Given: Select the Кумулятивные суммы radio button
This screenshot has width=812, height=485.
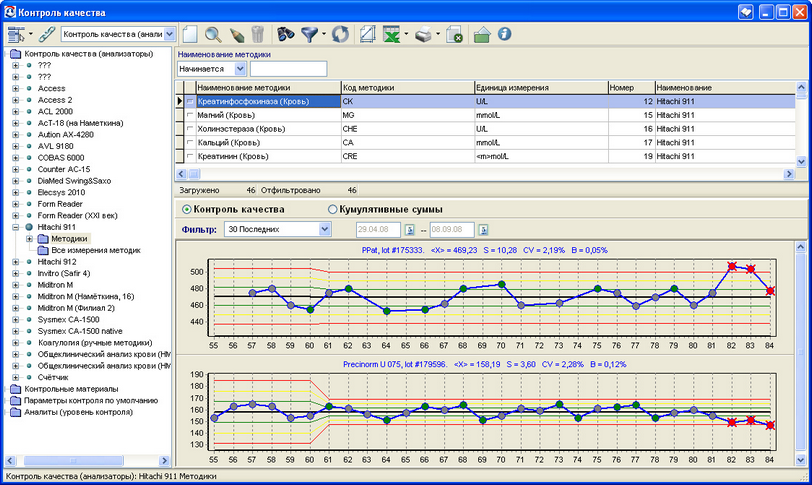Looking at the screenshot, I should [332, 210].
